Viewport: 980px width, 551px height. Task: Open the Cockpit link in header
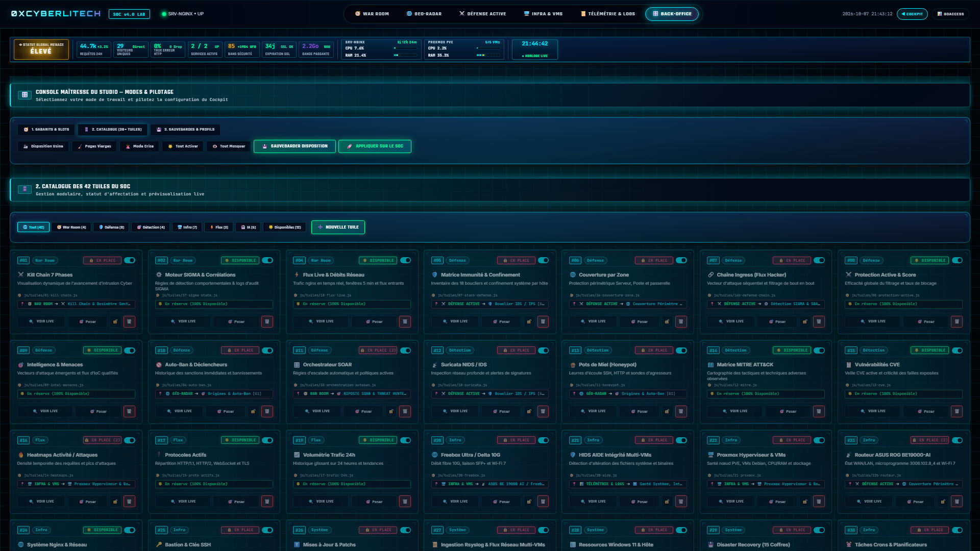click(912, 14)
